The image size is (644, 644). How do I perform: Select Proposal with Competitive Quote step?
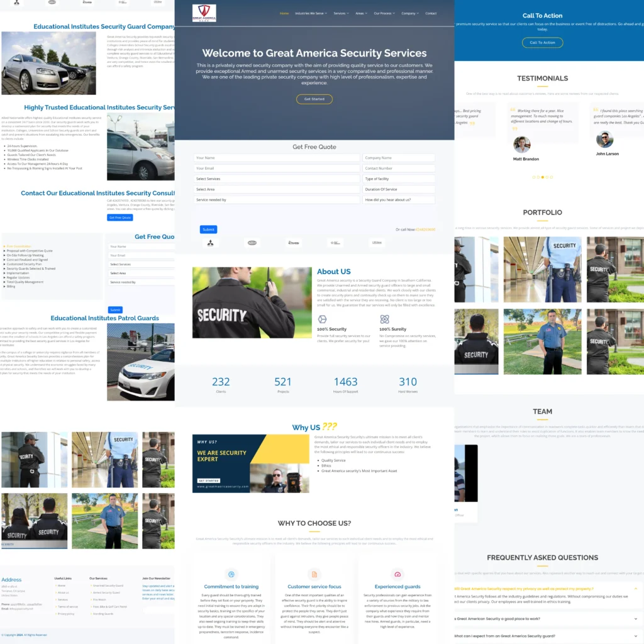(29, 250)
